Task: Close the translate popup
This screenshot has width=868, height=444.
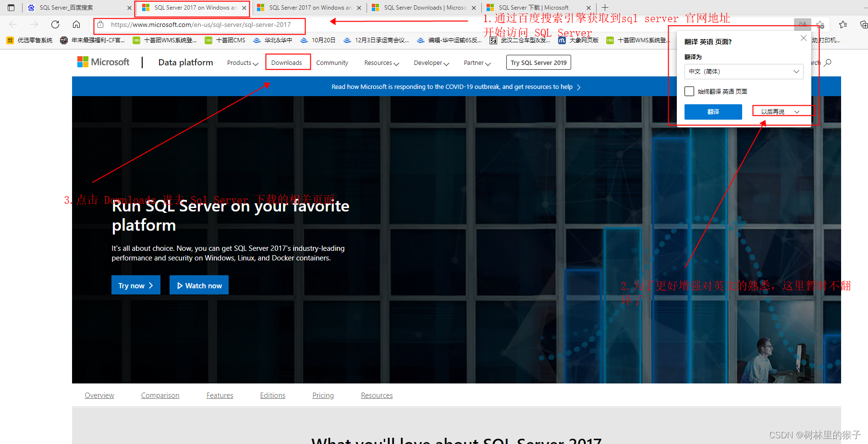Action: pyautogui.click(x=804, y=38)
